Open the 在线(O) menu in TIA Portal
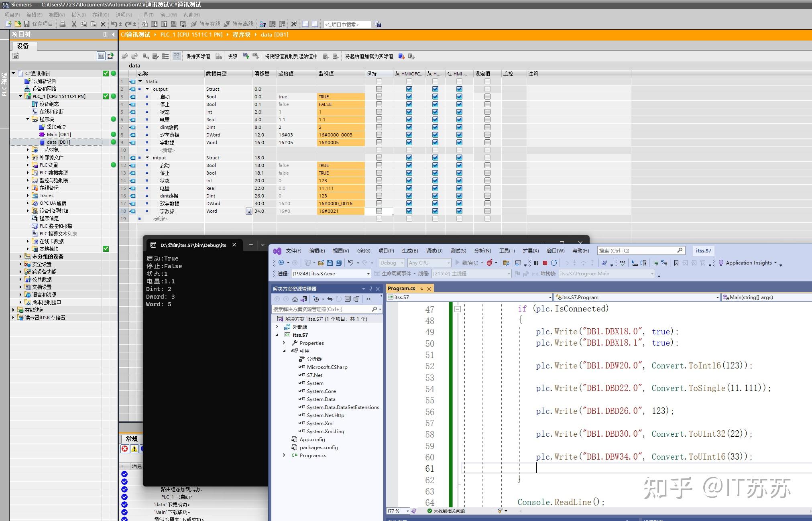The height and width of the screenshot is (521, 812). (x=101, y=15)
